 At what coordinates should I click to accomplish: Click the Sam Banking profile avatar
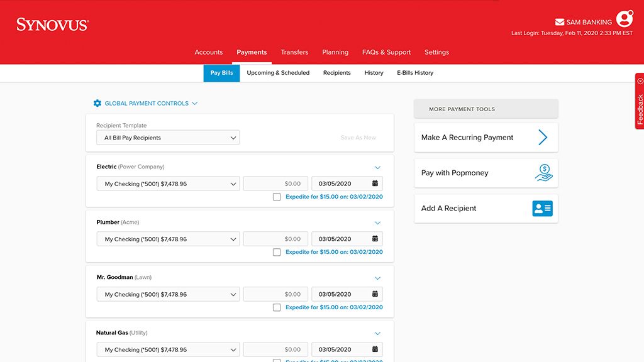point(624,19)
